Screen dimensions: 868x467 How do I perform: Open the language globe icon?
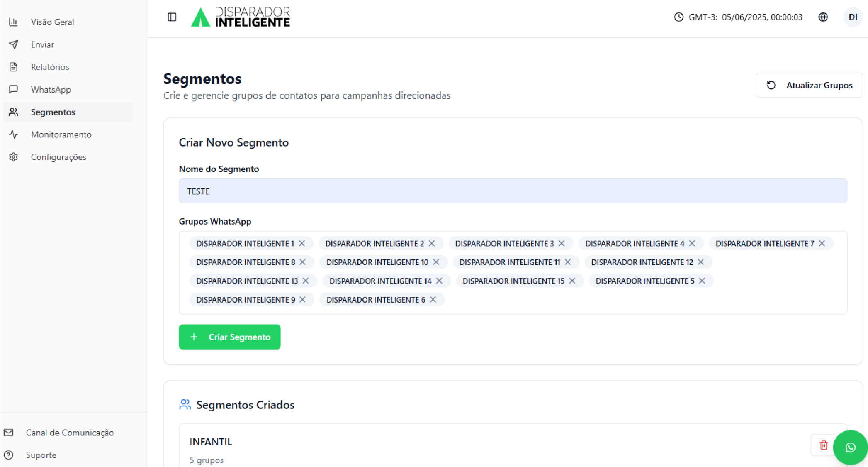point(823,17)
